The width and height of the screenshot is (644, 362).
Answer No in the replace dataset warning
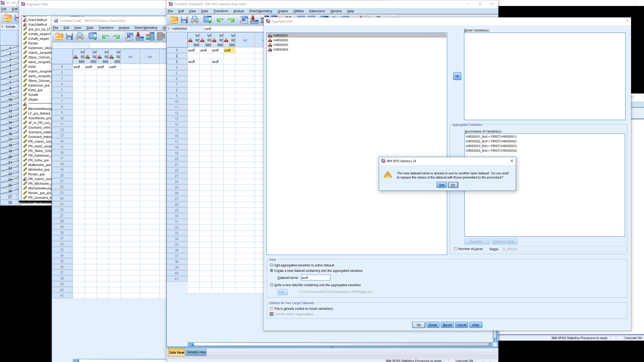(453, 185)
